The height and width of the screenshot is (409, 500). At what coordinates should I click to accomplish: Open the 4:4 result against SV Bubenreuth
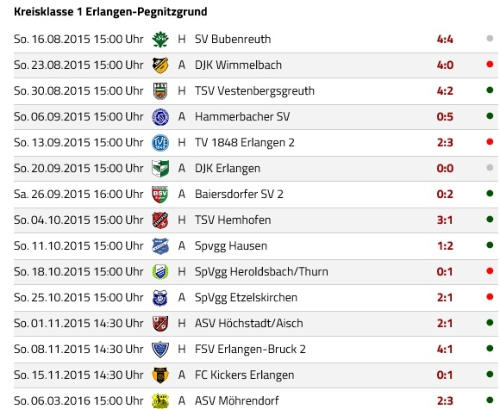pyautogui.click(x=445, y=39)
